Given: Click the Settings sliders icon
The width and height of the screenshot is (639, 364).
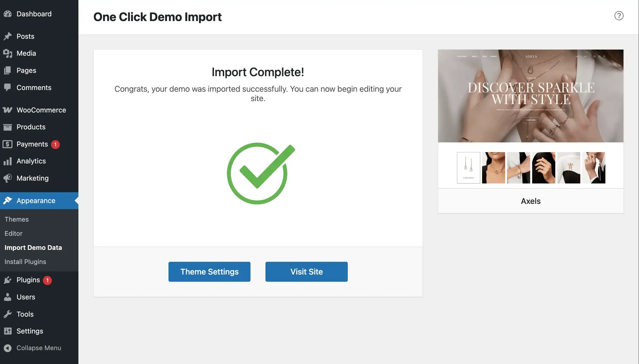Looking at the screenshot, I should click(x=8, y=331).
